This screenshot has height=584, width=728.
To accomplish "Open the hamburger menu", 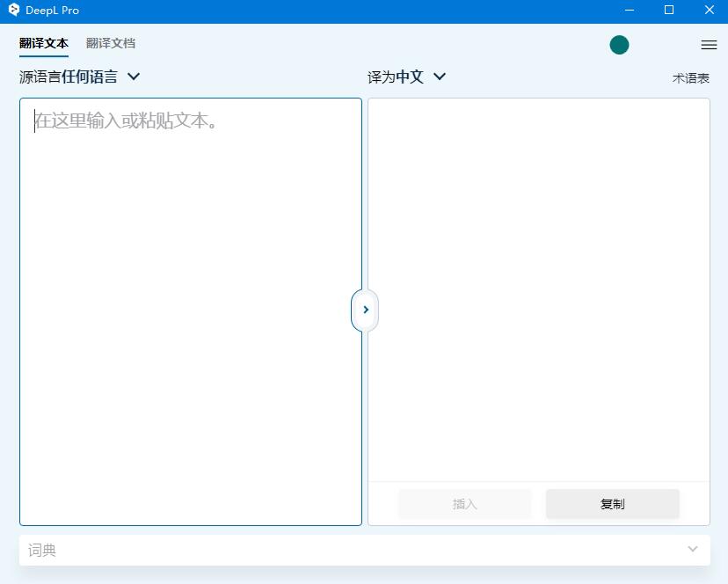I will click(x=709, y=44).
